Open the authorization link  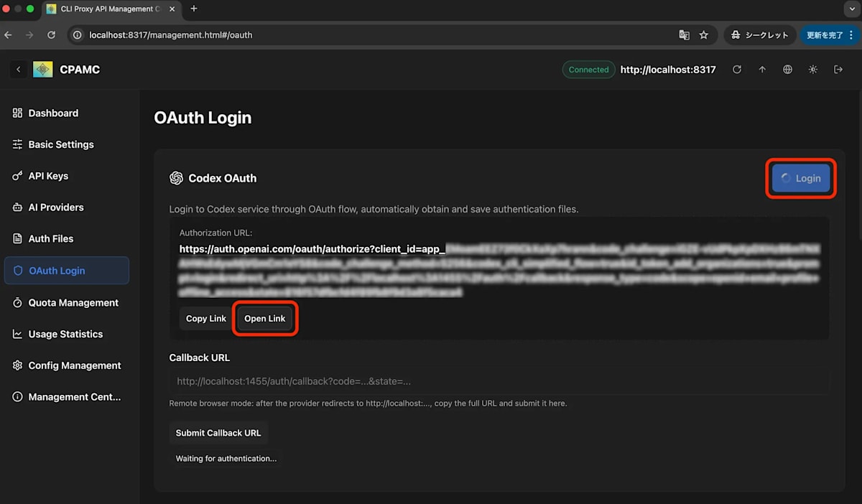[x=265, y=319]
